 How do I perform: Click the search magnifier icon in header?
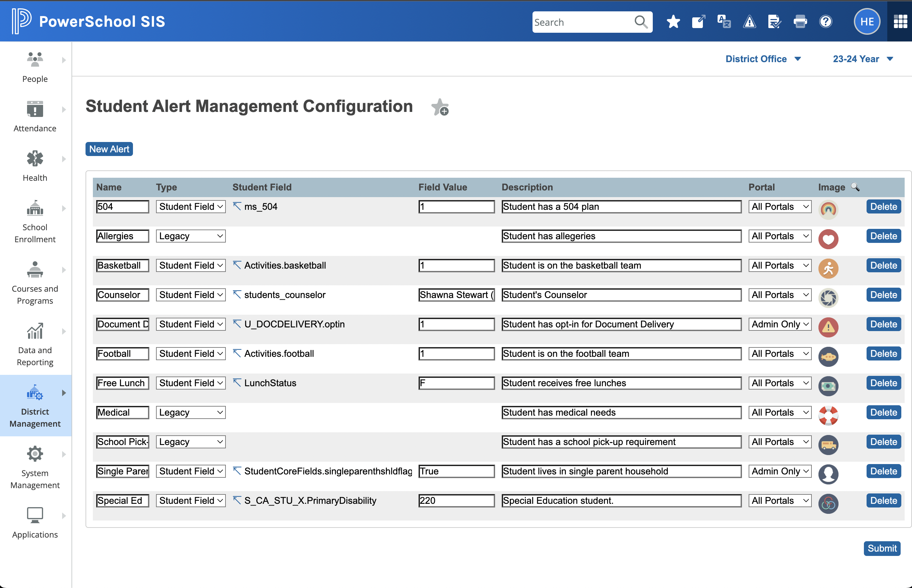tap(641, 22)
